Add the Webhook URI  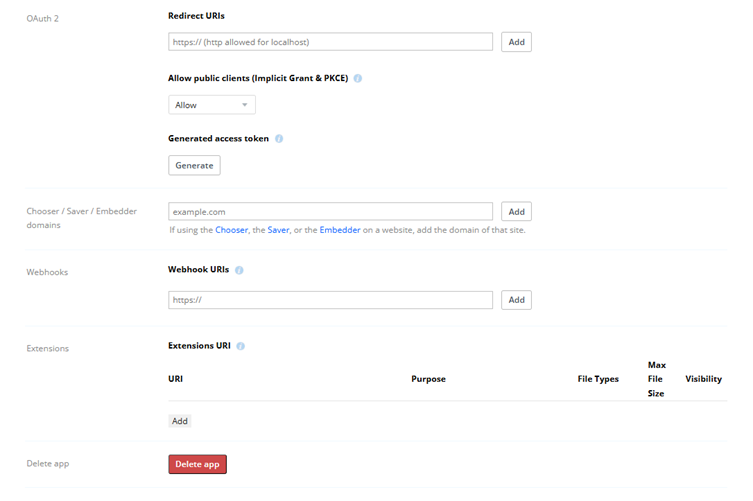click(x=516, y=300)
